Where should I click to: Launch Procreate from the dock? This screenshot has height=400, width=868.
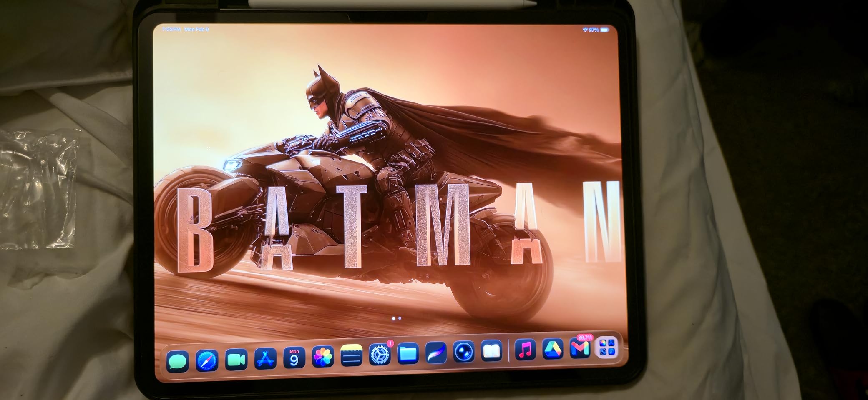click(x=436, y=353)
